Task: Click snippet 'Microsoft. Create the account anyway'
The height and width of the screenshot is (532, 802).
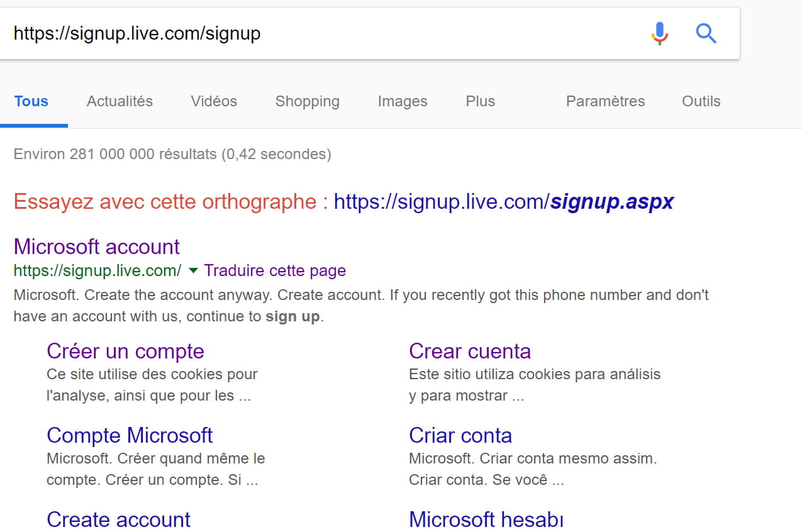Action: click(x=361, y=306)
